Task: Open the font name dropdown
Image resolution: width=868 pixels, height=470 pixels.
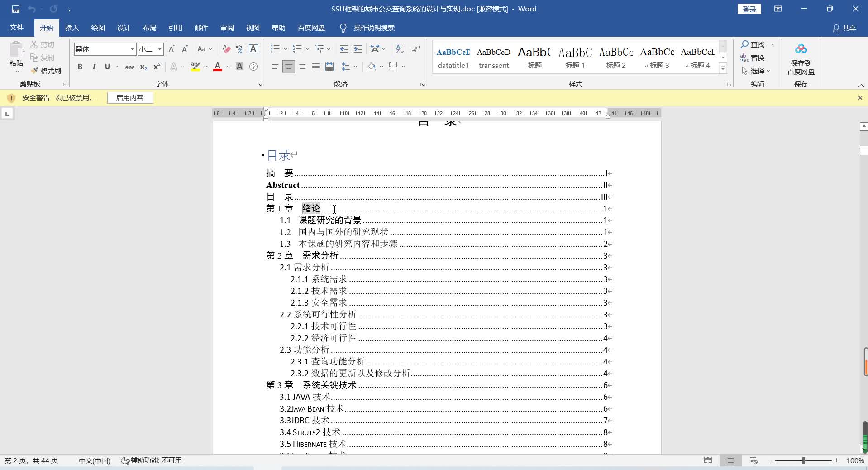Action: (132, 49)
